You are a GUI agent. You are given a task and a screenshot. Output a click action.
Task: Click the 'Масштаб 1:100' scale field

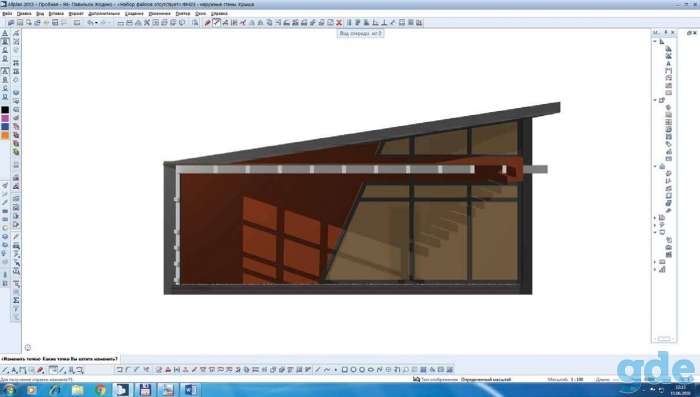[565, 380]
